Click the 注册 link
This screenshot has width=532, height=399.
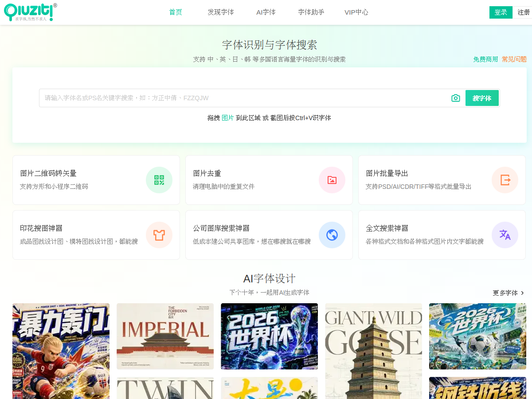click(x=524, y=12)
